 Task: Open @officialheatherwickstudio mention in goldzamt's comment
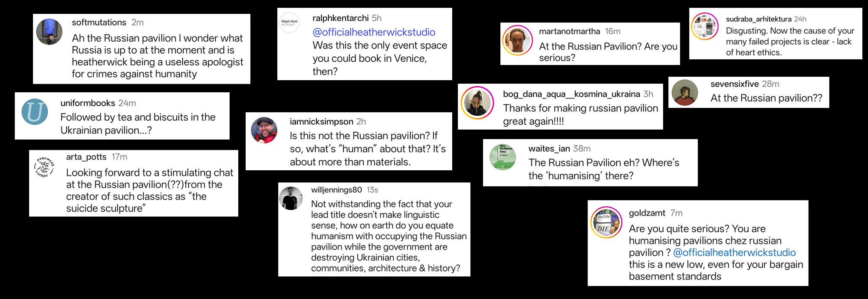pyautogui.click(x=734, y=253)
